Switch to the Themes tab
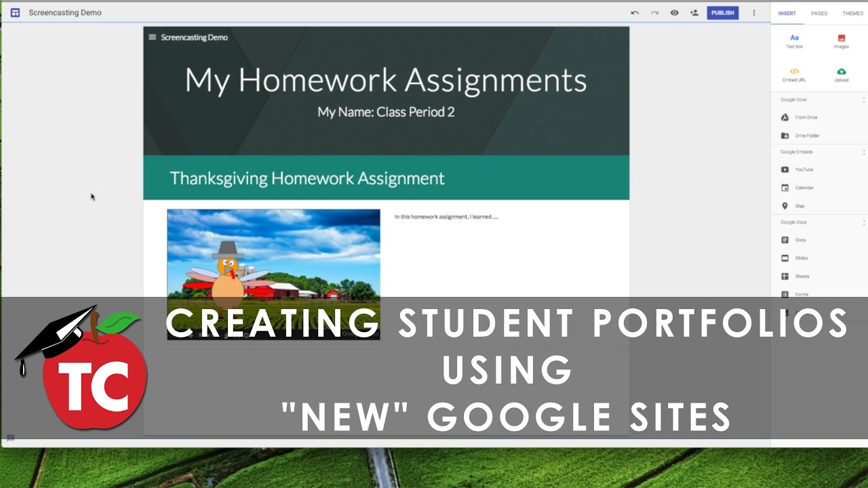The height and width of the screenshot is (488, 868). tap(852, 14)
